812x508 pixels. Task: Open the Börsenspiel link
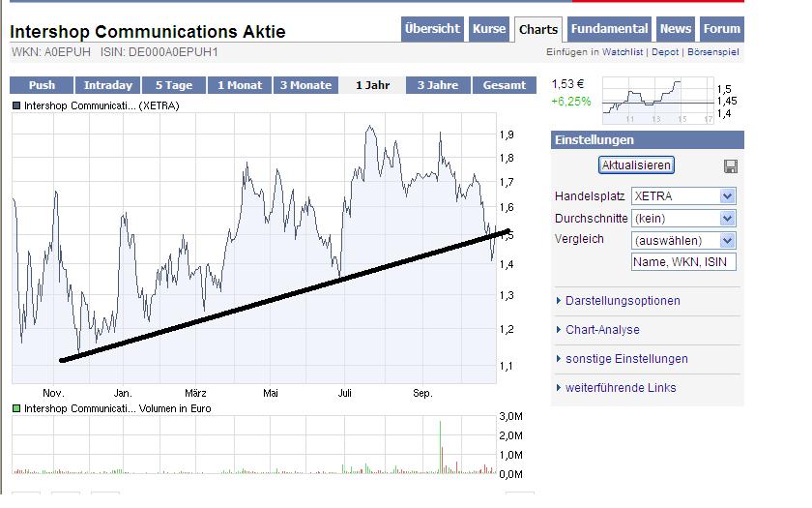click(x=713, y=51)
